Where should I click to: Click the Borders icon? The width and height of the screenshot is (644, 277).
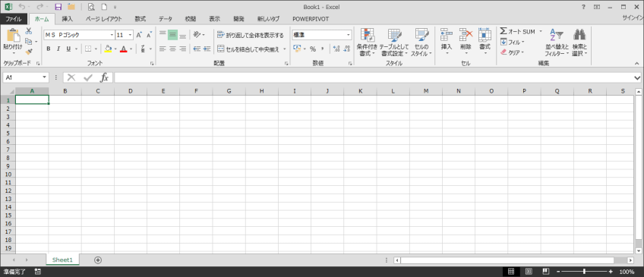(x=88, y=49)
